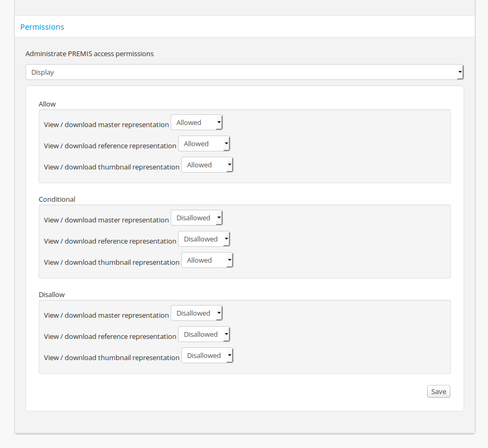Click the Disallow section heading
Image resolution: width=488 pixels, height=448 pixels.
[51, 295]
